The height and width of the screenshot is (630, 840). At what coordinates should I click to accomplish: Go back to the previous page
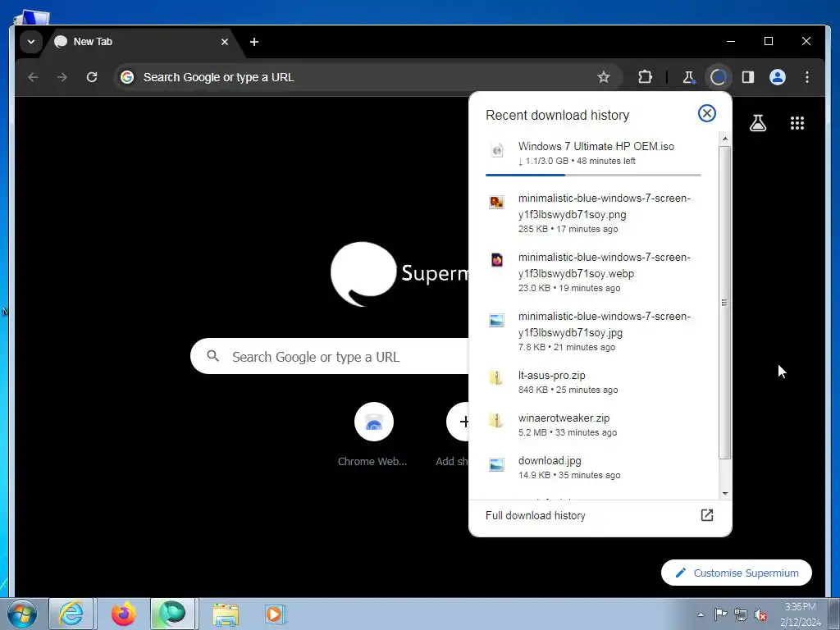point(33,77)
